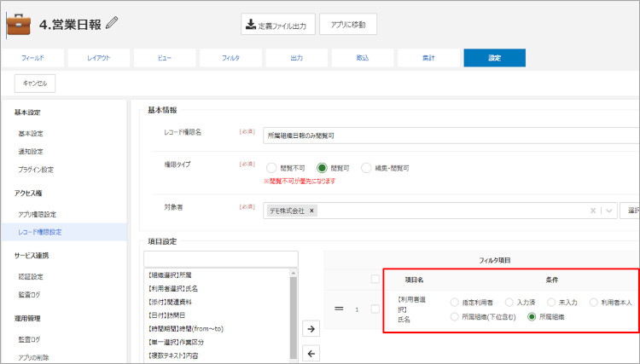Open the 出力 tab
The height and width of the screenshot is (364, 640).
pyautogui.click(x=297, y=58)
